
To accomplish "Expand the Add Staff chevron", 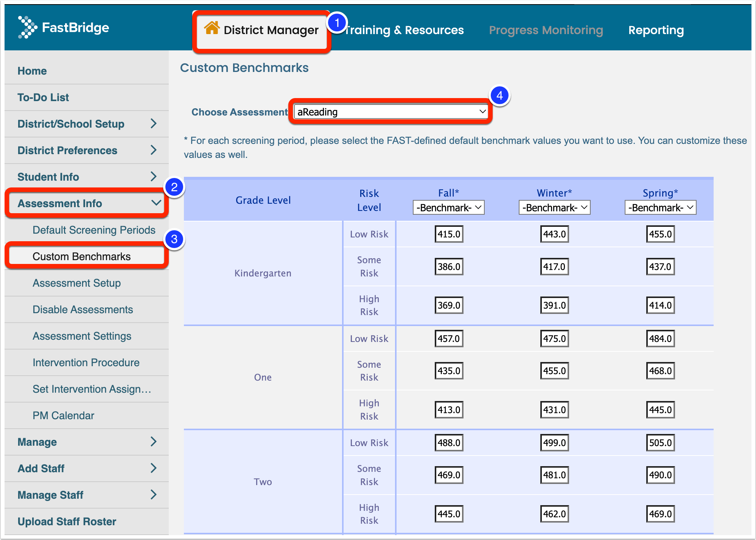I will click(x=153, y=468).
